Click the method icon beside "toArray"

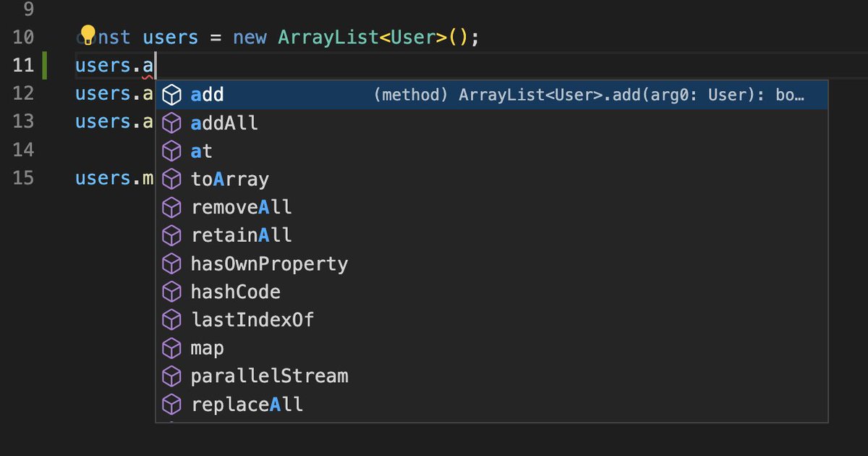(x=171, y=179)
